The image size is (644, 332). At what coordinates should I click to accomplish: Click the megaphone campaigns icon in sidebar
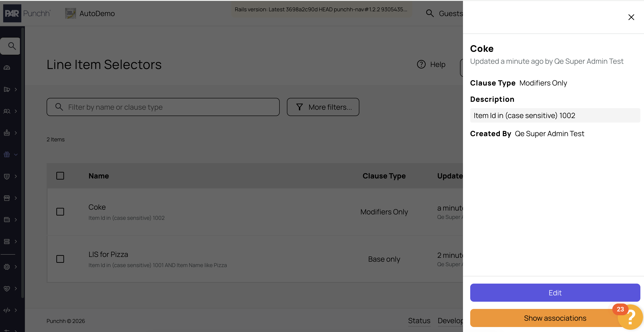[7, 89]
